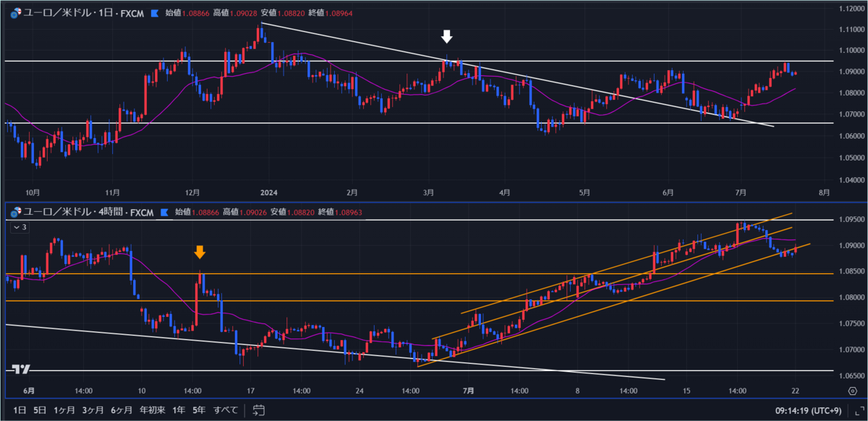Select the 1年 range button

click(x=177, y=410)
